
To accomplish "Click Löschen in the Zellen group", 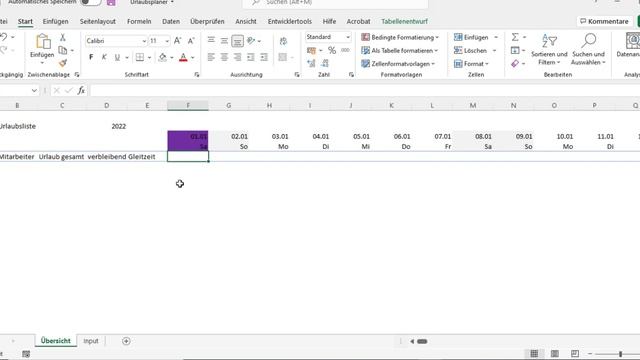I will point(471,51).
